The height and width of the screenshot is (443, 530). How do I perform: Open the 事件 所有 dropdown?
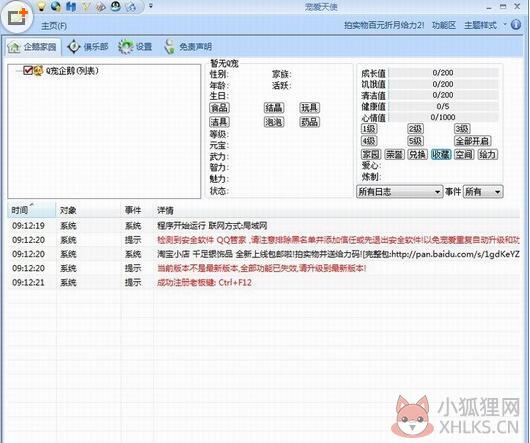tap(483, 192)
